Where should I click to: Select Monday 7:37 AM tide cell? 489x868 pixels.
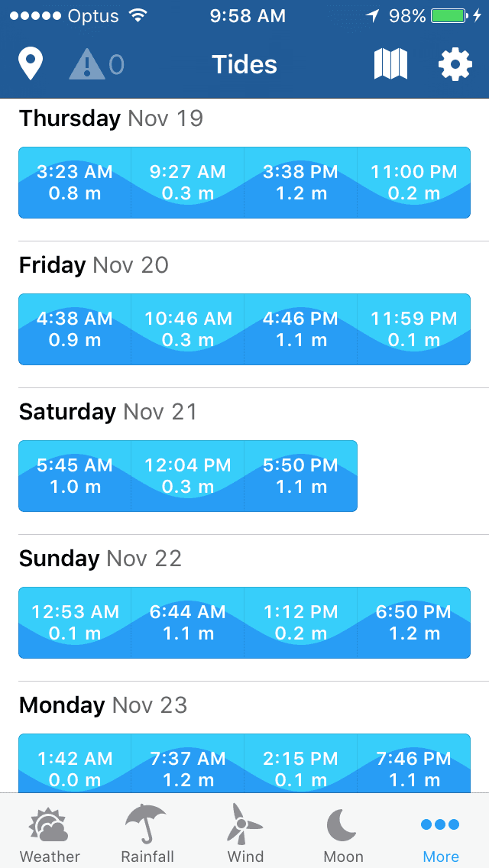pos(188,764)
